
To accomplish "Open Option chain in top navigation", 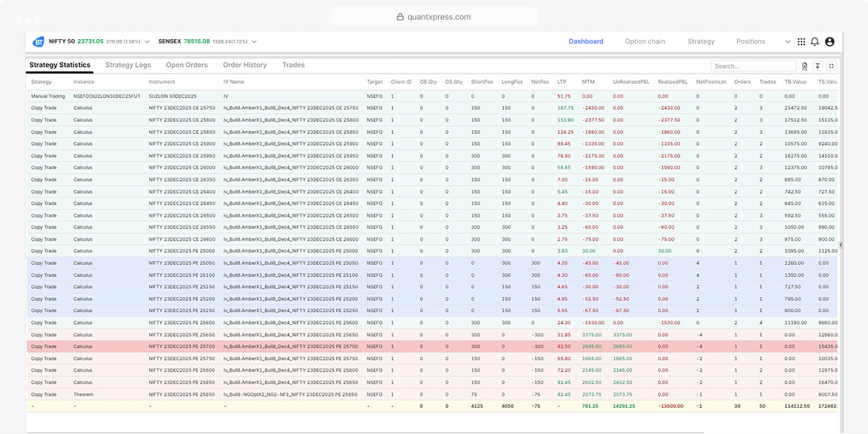I will [645, 41].
